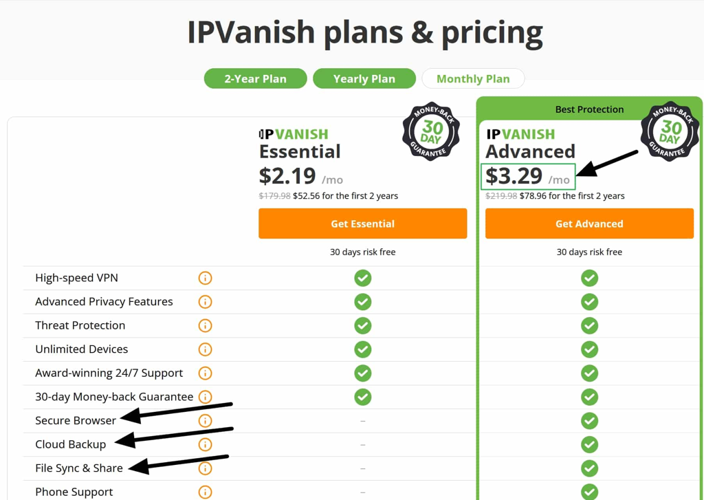This screenshot has width=704, height=500.
Task: Click info icon beside High-speed VPN
Action: [205, 278]
